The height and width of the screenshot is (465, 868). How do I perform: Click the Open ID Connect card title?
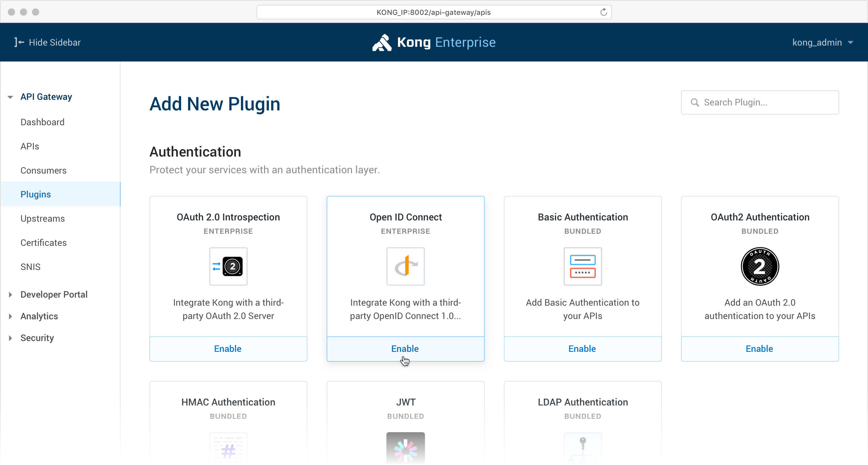(x=405, y=217)
